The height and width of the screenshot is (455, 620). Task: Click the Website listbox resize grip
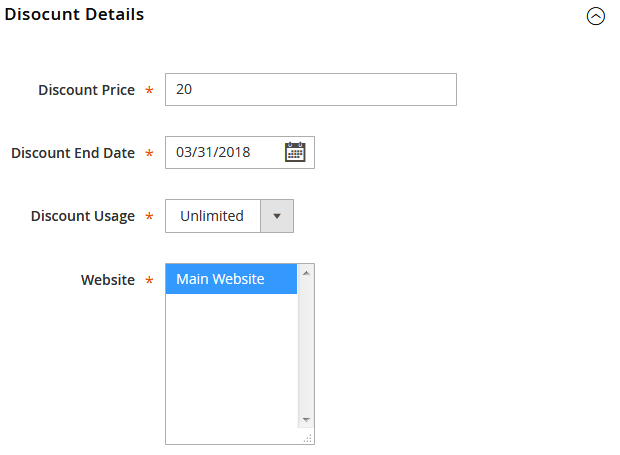click(x=307, y=437)
